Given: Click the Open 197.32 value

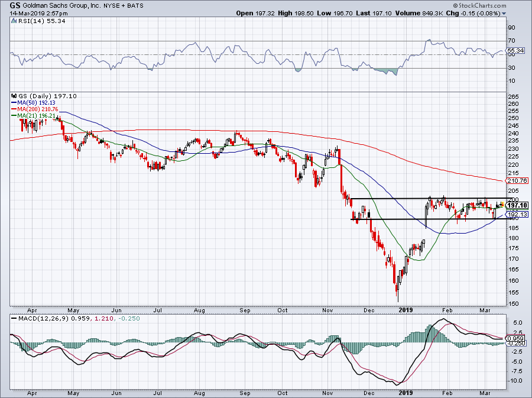Looking at the screenshot, I should [255, 13].
